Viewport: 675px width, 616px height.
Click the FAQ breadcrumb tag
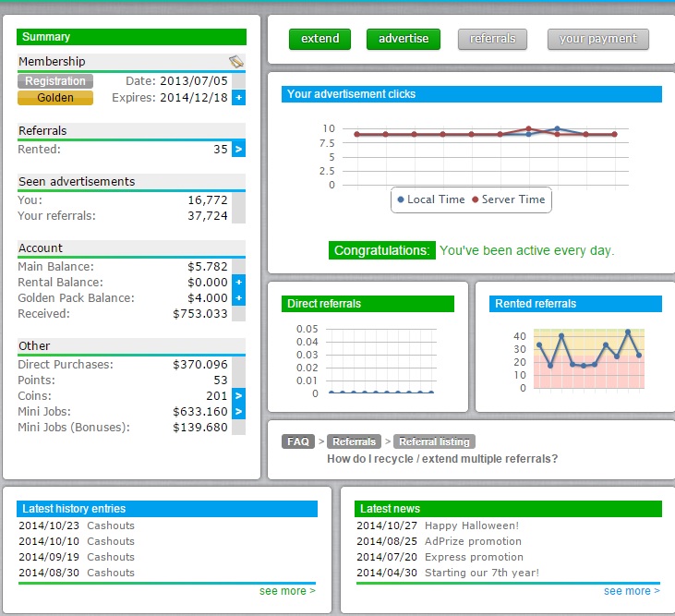pyautogui.click(x=298, y=441)
